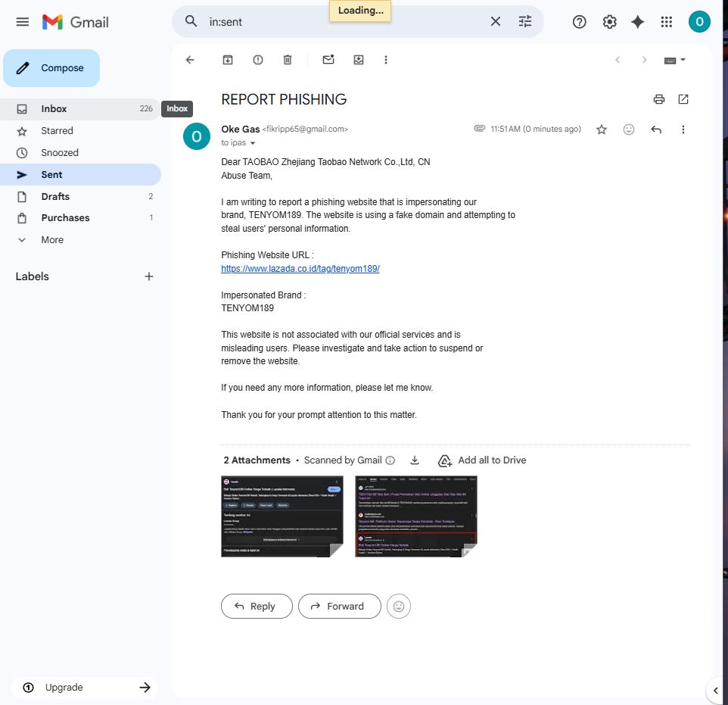Click the Compose button
This screenshot has height=705, width=728.
pyautogui.click(x=51, y=68)
